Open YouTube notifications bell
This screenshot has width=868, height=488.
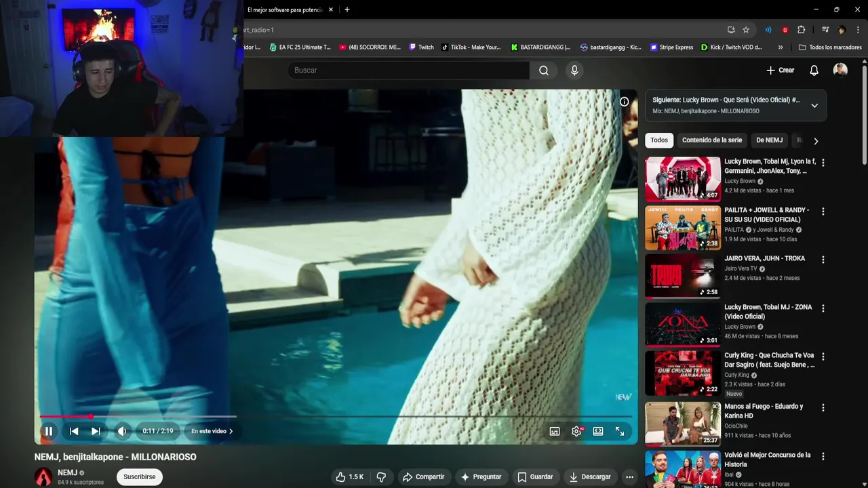814,70
